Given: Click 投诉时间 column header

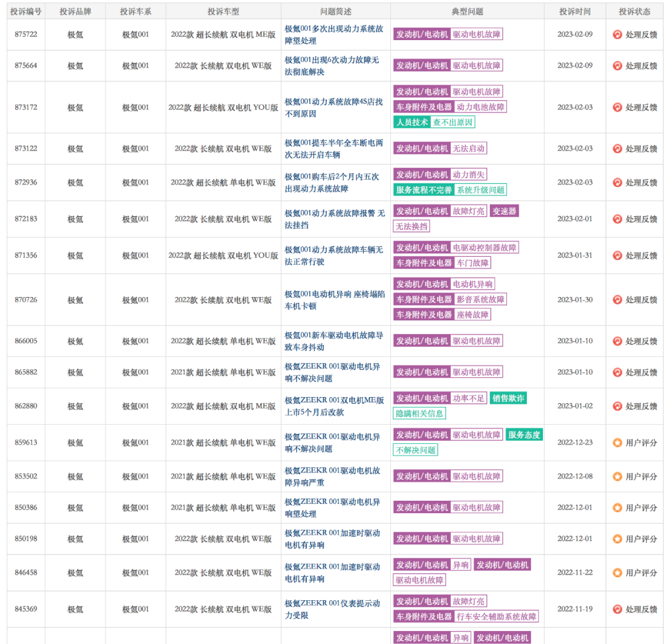Looking at the screenshot, I should [575, 12].
